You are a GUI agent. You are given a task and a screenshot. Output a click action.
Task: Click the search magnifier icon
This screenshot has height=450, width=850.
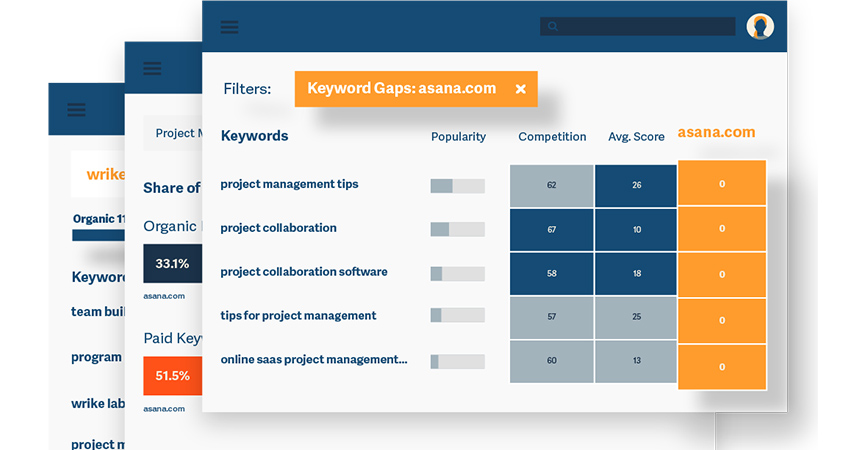coord(552,27)
